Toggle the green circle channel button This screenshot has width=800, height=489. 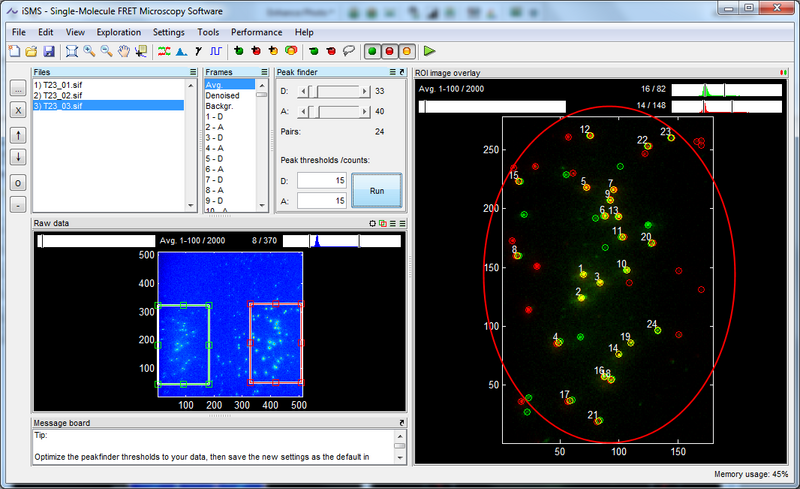372,50
